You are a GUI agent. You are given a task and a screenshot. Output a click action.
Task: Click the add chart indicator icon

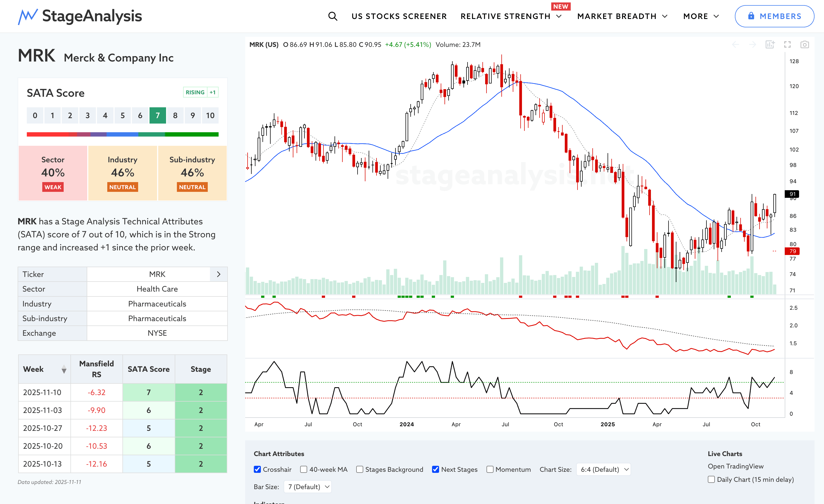point(770,44)
